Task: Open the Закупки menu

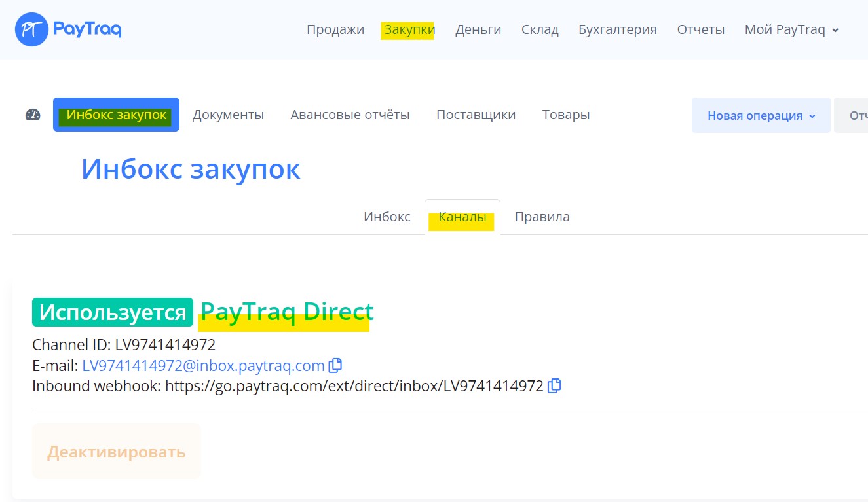Action: point(409,29)
